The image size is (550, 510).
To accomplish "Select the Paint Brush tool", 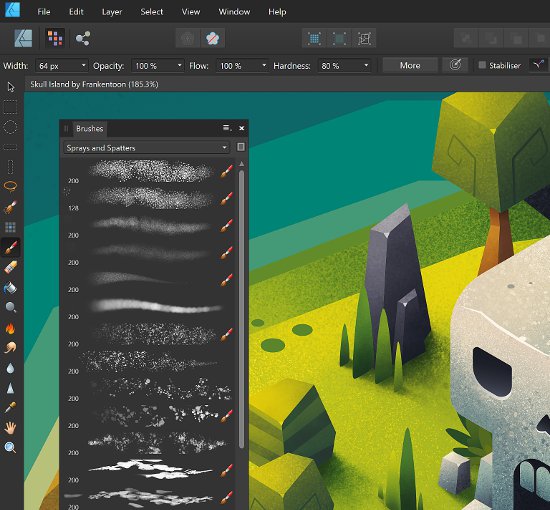I will point(11,248).
